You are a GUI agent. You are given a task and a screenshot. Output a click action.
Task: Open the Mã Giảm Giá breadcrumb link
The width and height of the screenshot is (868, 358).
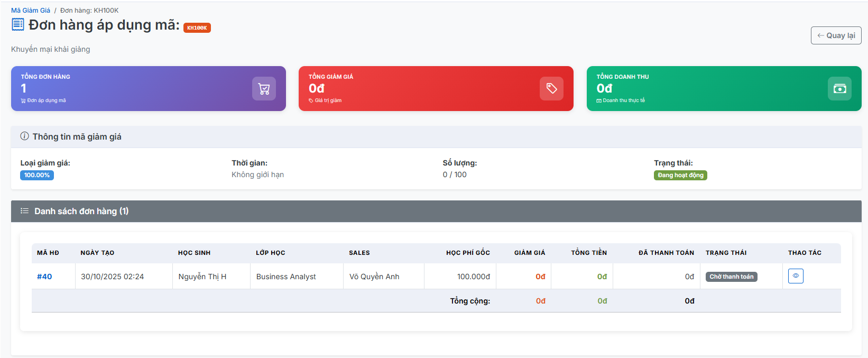[x=31, y=11]
